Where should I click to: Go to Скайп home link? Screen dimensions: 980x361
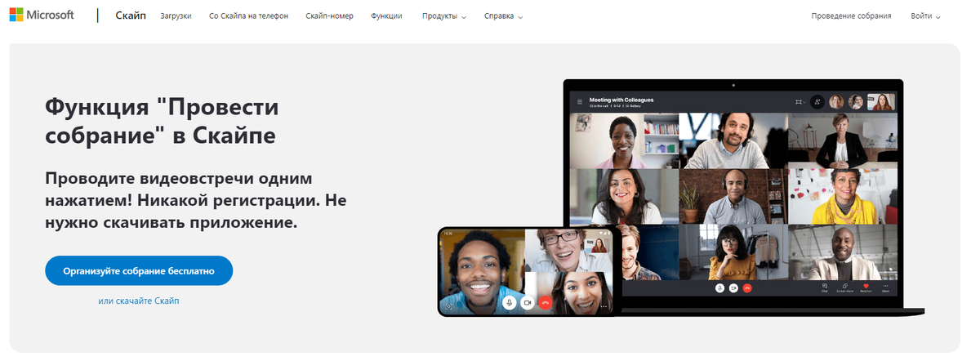coord(129,16)
